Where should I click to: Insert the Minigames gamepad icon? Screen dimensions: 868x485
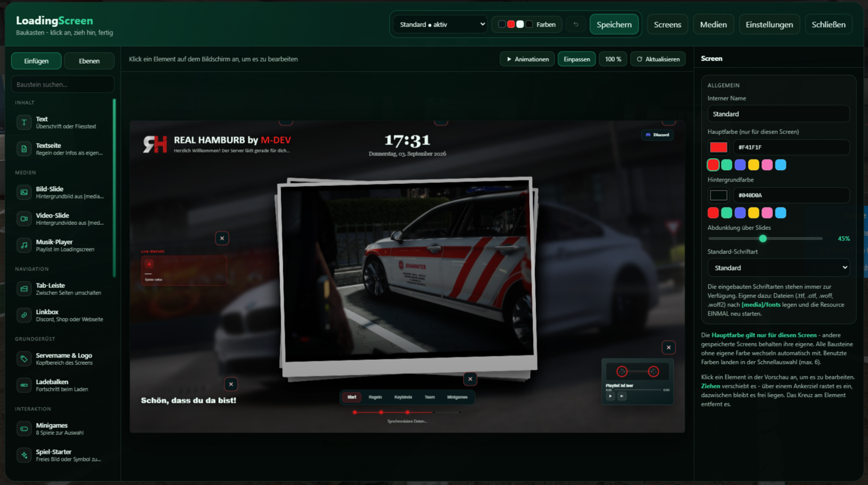tap(24, 429)
